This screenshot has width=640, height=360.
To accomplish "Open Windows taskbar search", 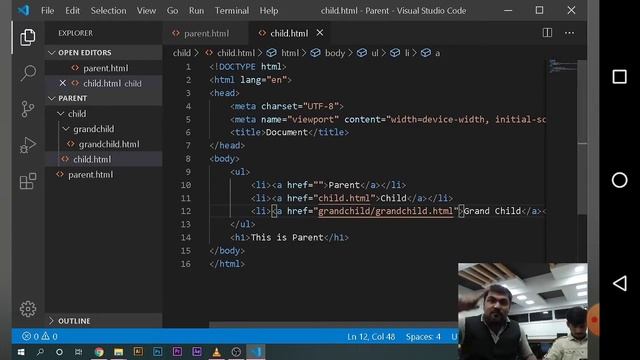I will coord(40,352).
